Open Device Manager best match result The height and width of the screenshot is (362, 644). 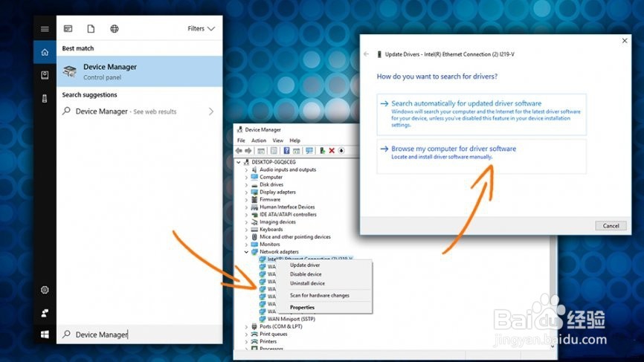pos(140,71)
